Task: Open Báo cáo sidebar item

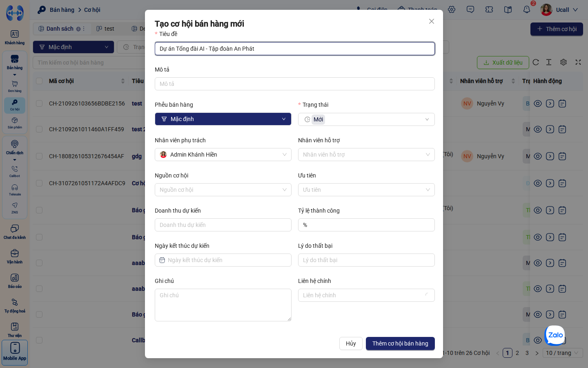Action: pos(15,281)
